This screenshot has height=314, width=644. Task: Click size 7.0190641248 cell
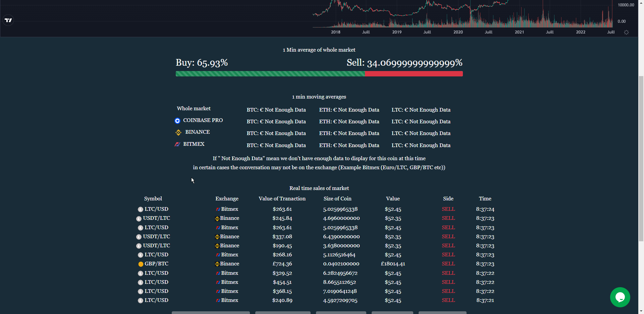click(340, 292)
